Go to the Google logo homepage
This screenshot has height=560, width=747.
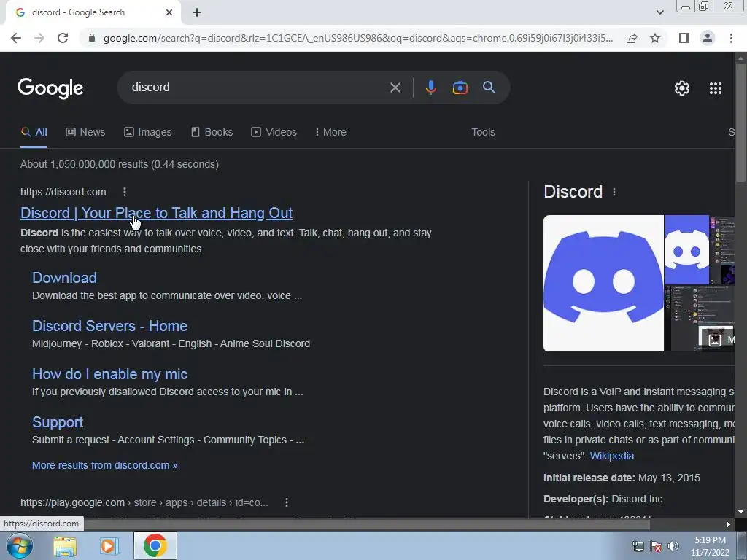coord(50,88)
